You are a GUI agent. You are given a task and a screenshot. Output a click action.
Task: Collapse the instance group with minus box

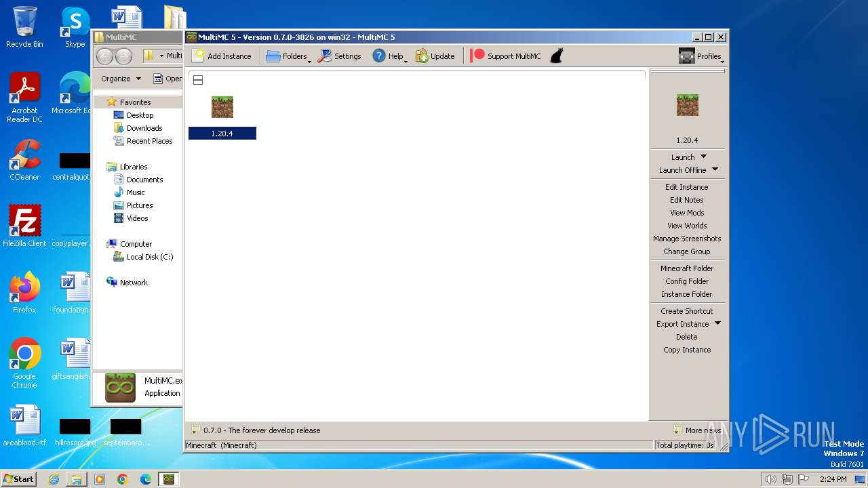click(198, 80)
